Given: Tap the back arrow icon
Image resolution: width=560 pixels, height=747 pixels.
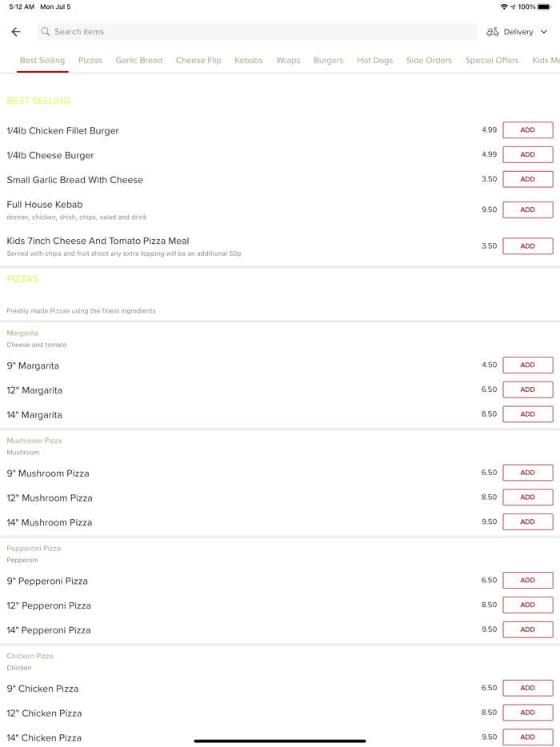Looking at the screenshot, I should tap(16, 32).
